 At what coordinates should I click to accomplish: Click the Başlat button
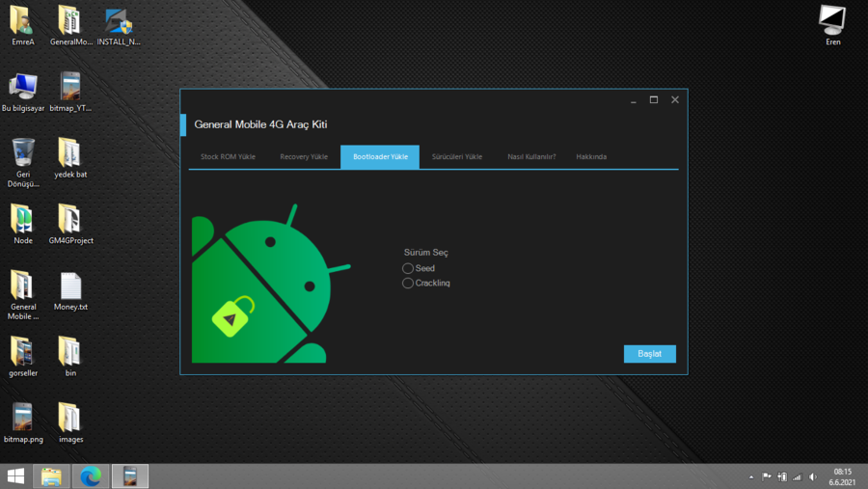tap(649, 354)
